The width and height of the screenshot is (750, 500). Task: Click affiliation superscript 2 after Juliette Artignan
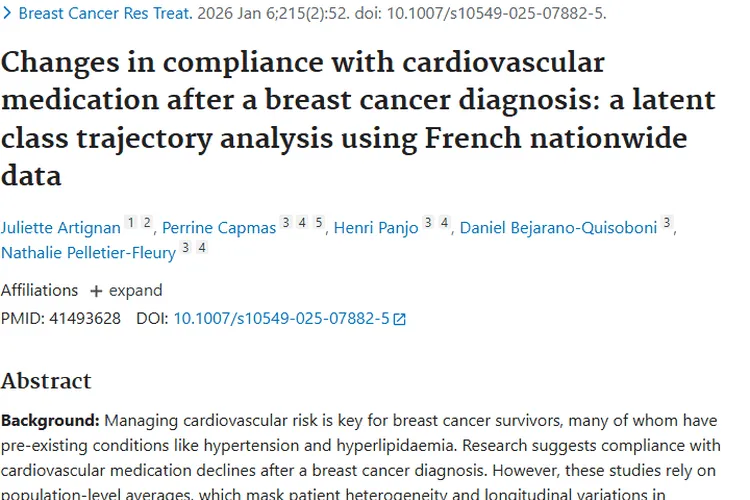pyautogui.click(x=146, y=223)
